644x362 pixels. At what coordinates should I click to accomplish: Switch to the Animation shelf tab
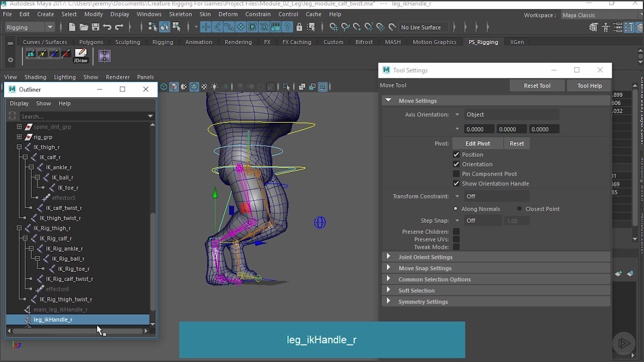pyautogui.click(x=199, y=42)
